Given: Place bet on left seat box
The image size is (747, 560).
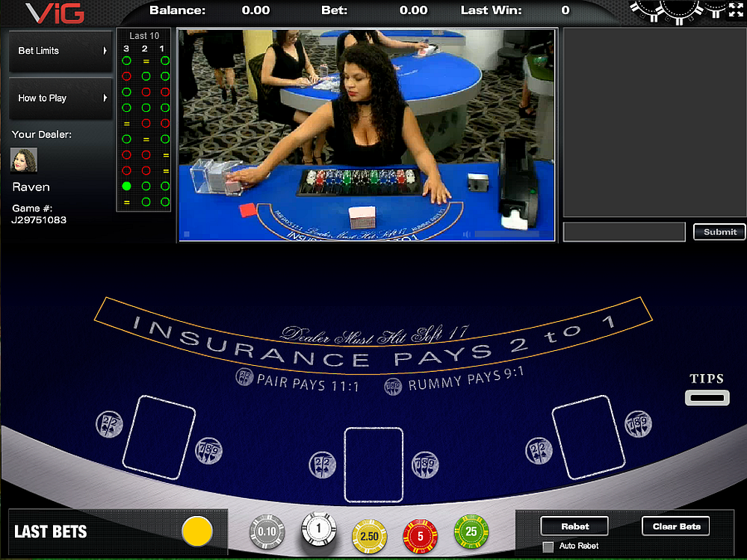Looking at the screenshot, I should [x=159, y=437].
